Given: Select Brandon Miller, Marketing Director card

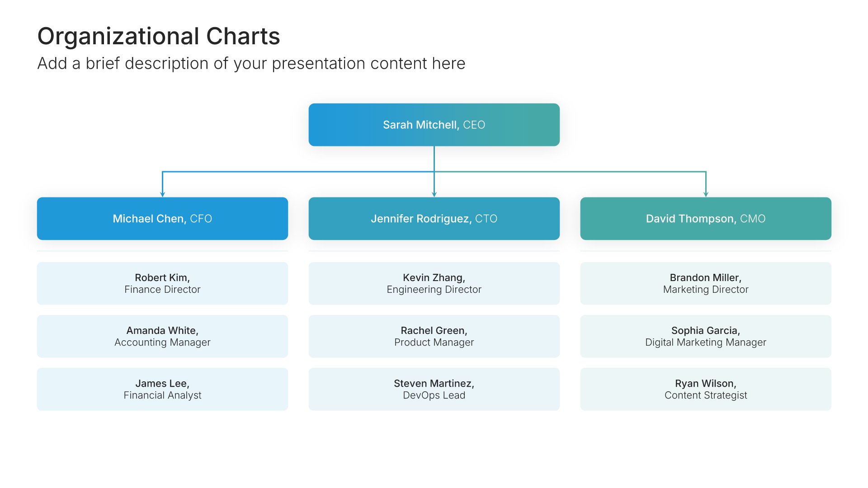Looking at the screenshot, I should 706,283.
